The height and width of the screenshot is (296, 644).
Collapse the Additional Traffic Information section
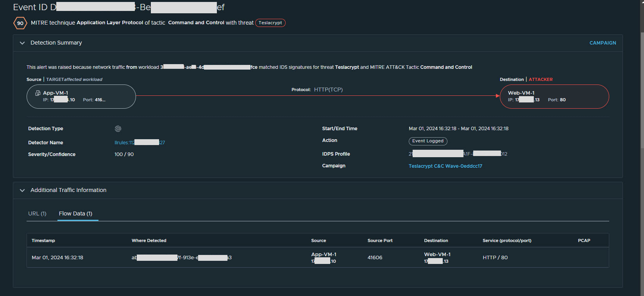tap(22, 190)
